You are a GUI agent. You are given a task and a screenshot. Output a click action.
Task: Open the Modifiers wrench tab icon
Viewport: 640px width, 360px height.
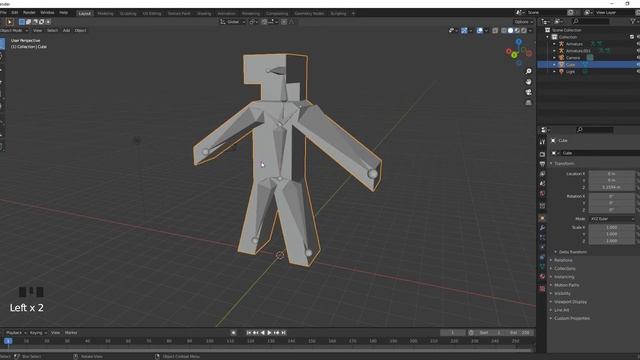(542, 228)
